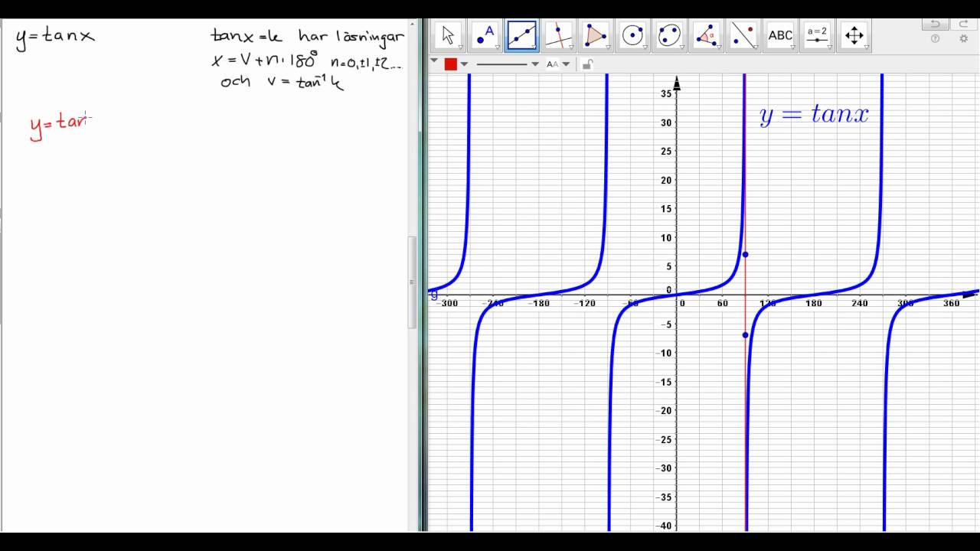This screenshot has width=980, height=551.
Task: Open the Point tool's small dropdown triangle
Action: (x=498, y=47)
